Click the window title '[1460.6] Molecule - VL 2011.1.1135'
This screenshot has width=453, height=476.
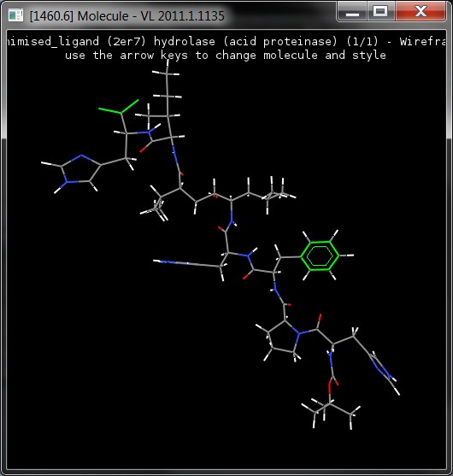click(x=126, y=15)
